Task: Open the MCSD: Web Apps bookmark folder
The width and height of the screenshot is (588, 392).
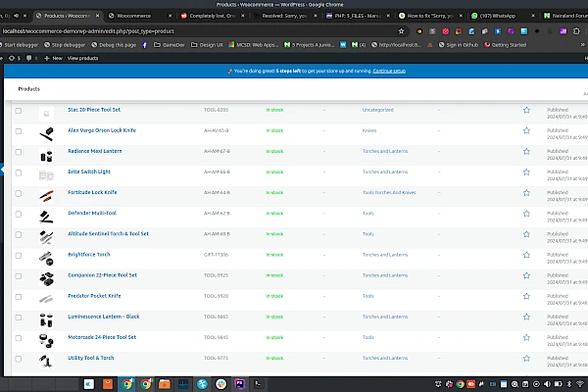Action: click(x=255, y=44)
